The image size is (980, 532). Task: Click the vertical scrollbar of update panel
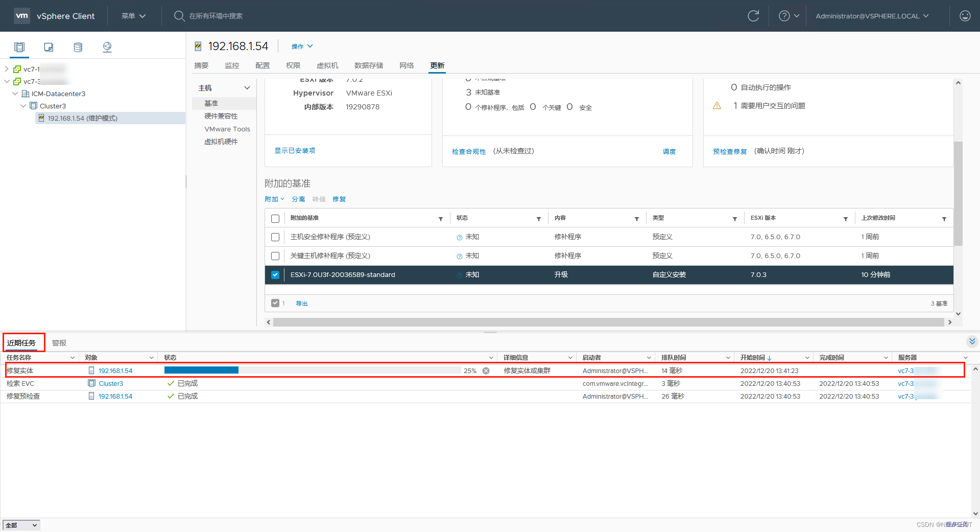(x=958, y=194)
